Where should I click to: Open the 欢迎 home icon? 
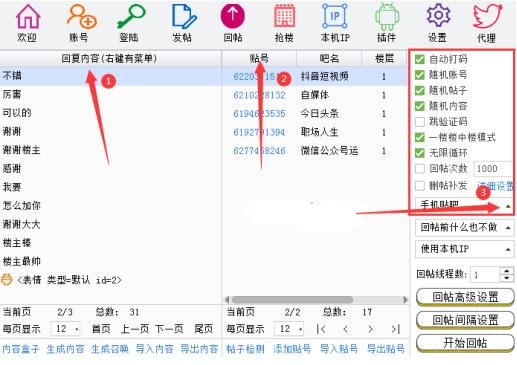coord(28,17)
